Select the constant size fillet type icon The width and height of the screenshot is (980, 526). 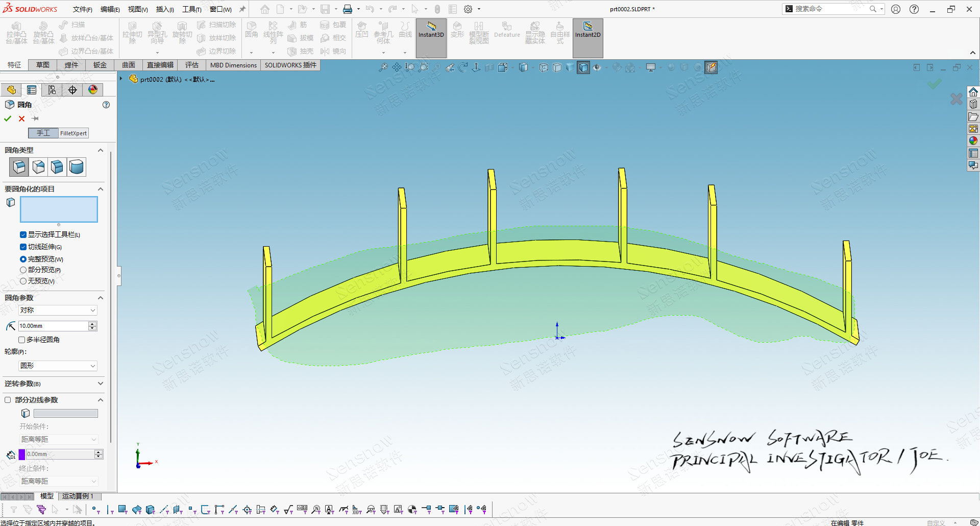[19, 167]
